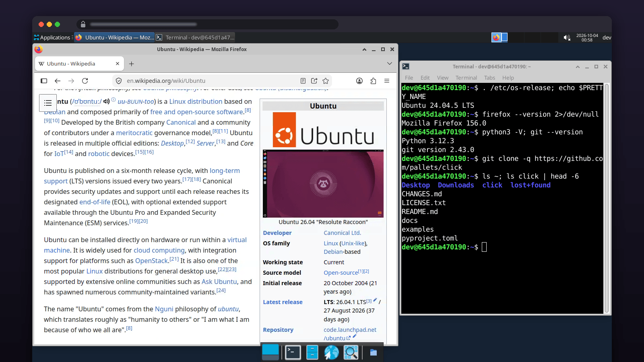Image resolution: width=644 pixels, height=362 pixels.
Task: Open File Manager drawer icon in dock
Action: click(312, 352)
